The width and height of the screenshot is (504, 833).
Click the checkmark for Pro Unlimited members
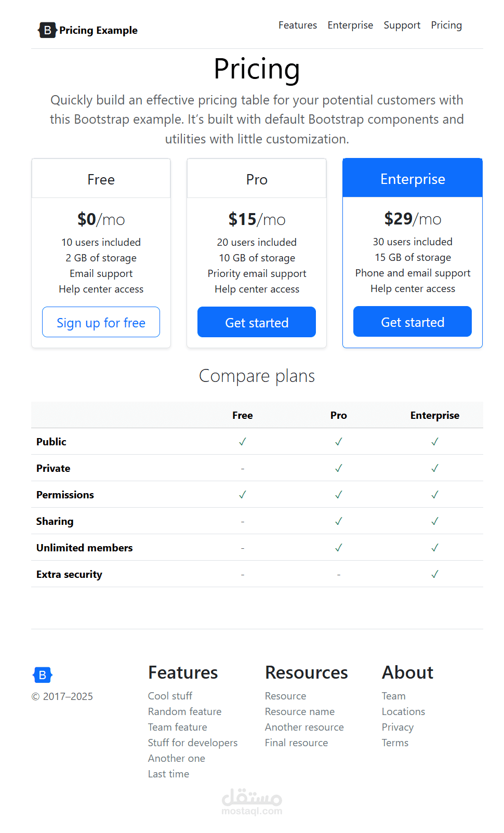[338, 547]
